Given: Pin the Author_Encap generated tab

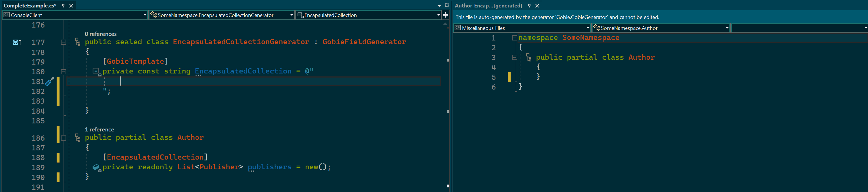Looking at the screenshot, I should (529, 6).
